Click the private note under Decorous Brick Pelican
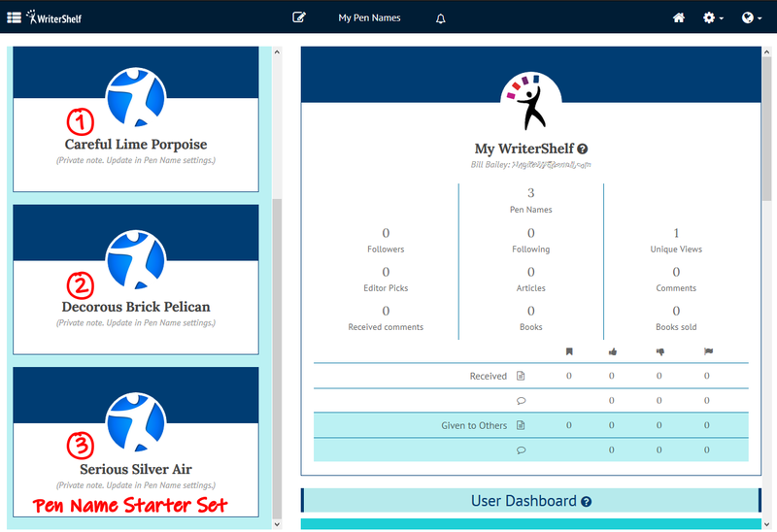Screen dimensions: 777x532 pyautogui.click(x=136, y=323)
